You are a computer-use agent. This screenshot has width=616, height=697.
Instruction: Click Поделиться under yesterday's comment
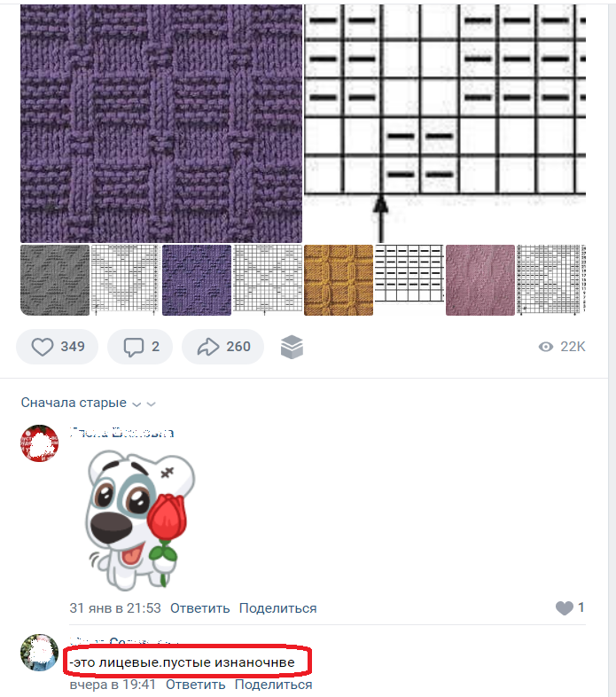click(273, 685)
